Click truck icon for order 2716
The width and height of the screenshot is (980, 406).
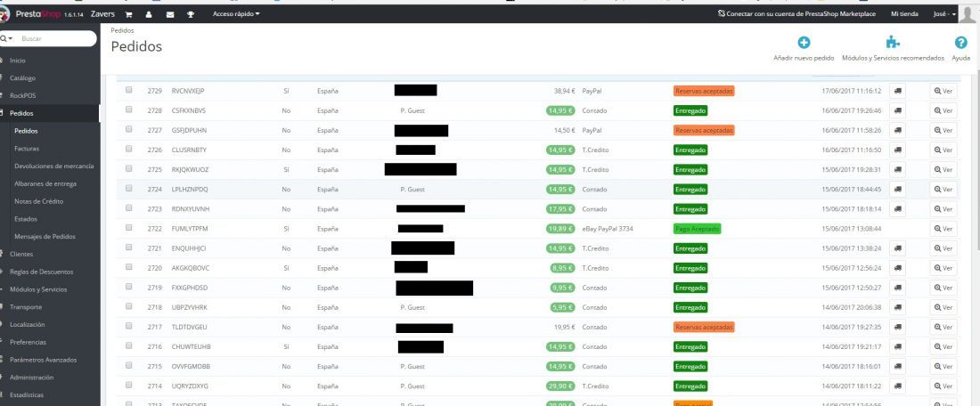tap(897, 346)
